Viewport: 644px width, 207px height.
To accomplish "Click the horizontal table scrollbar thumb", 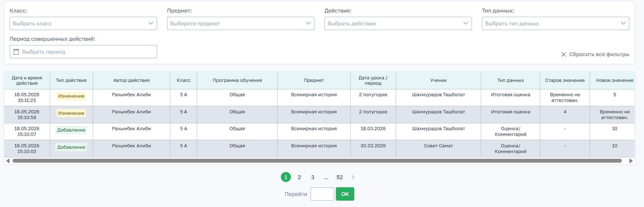I will point(317,161).
